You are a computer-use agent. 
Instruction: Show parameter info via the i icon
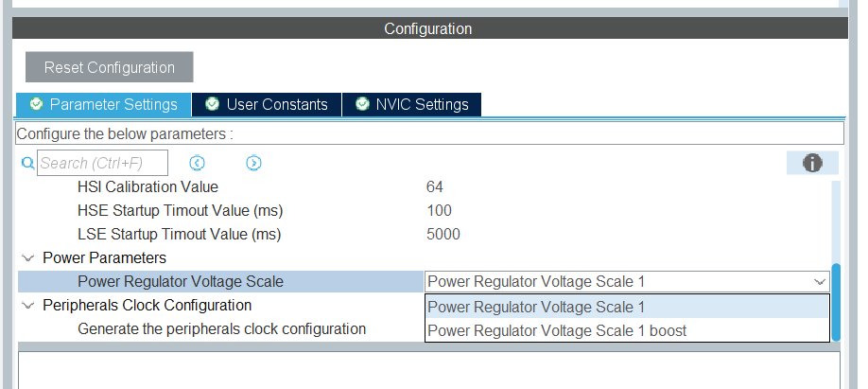pos(812,163)
